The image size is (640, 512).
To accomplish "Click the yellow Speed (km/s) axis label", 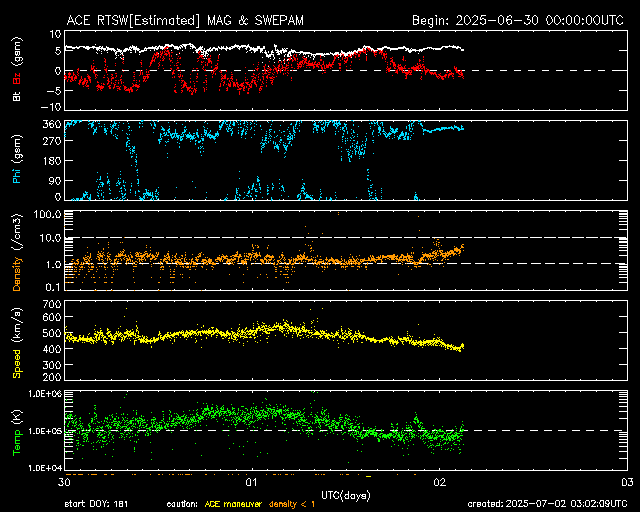I will coord(17,343).
